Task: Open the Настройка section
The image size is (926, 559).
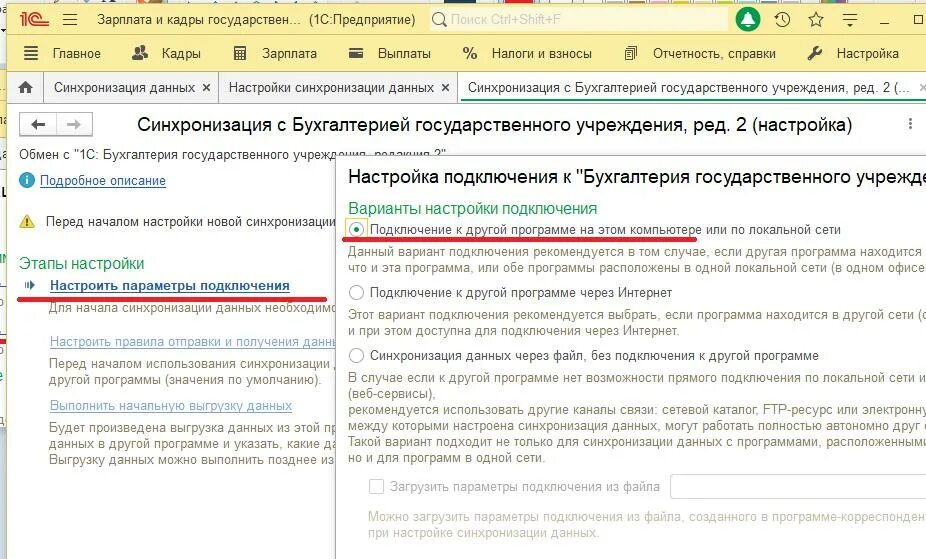Action: (853, 54)
